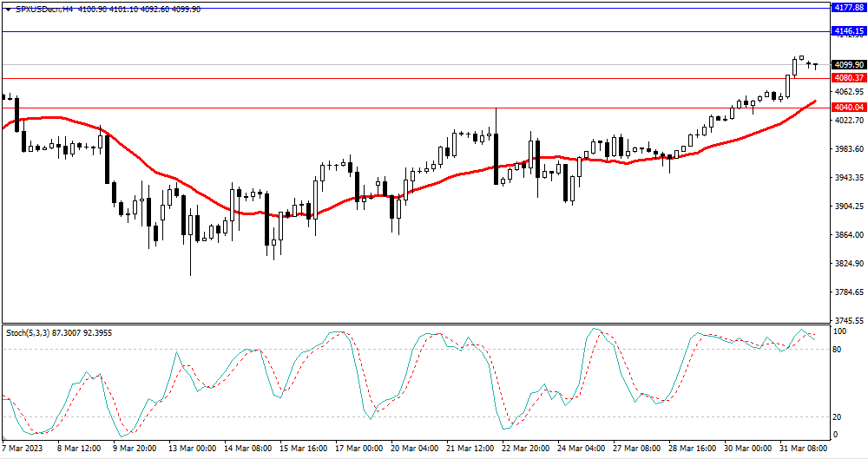Click the 14 Mar 08:00 time label
This screenshot has width=868, height=459.
[247, 448]
